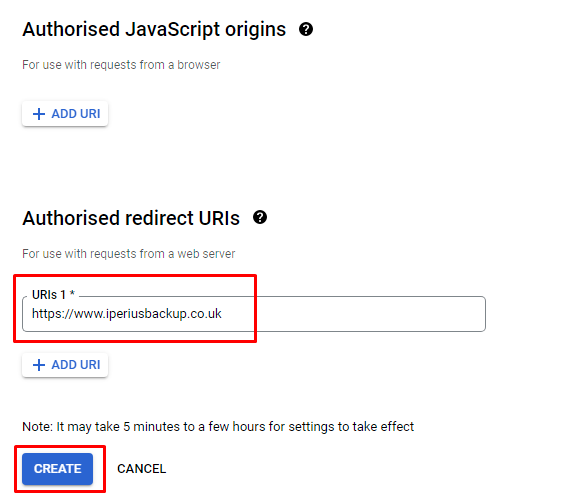
Task: Click the URIs 1 field label
Action: point(53,295)
